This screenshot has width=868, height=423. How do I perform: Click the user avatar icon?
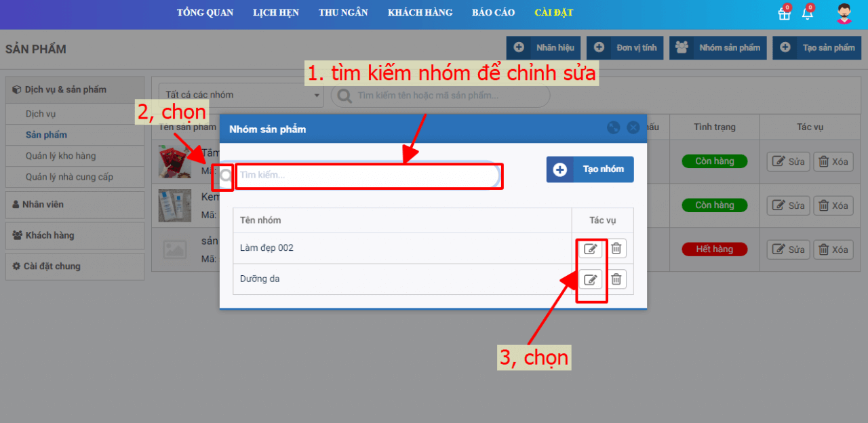tap(844, 14)
